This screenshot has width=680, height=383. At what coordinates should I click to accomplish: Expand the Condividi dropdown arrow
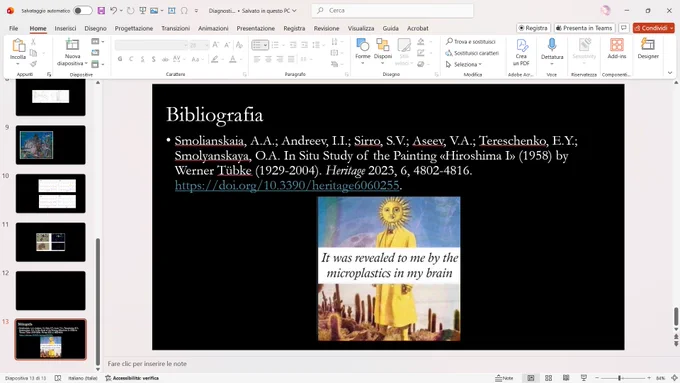pyautogui.click(x=672, y=28)
